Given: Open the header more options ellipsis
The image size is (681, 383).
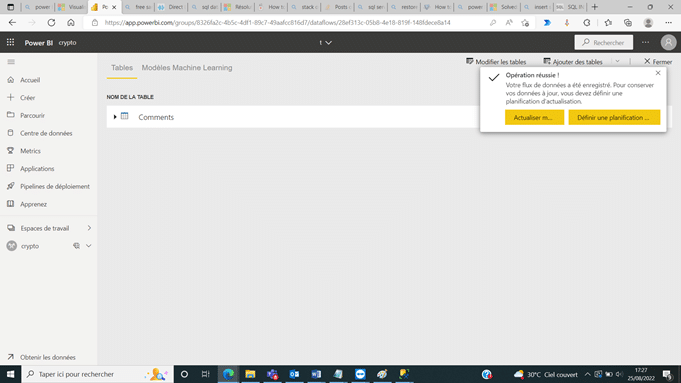Looking at the screenshot, I should pyautogui.click(x=645, y=43).
